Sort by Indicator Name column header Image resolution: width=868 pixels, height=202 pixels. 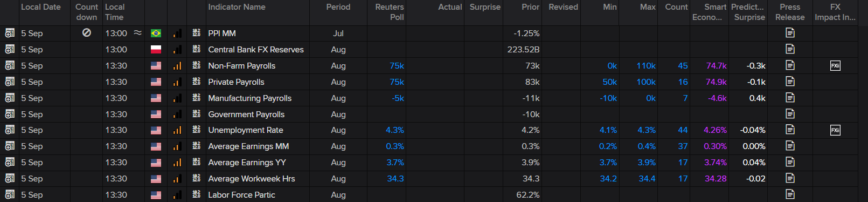point(237,7)
